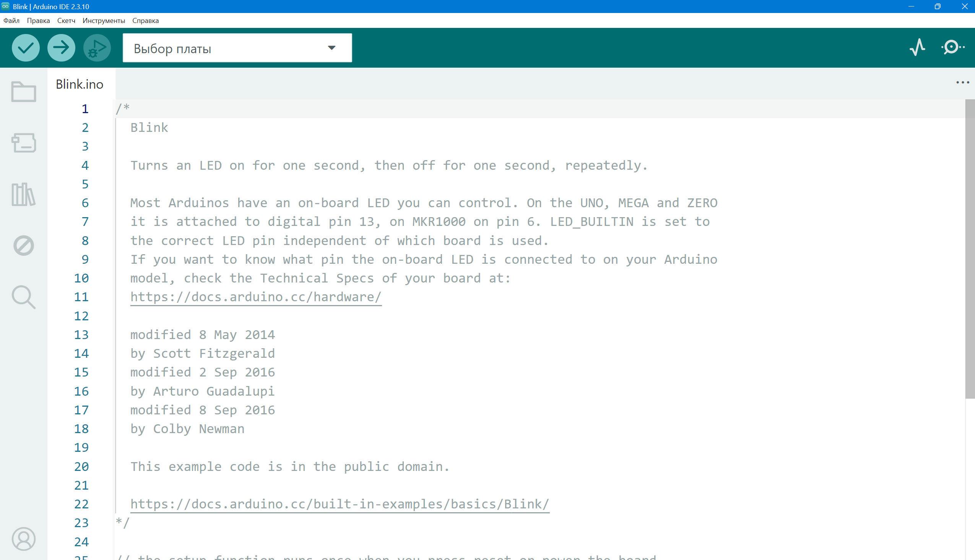Screen dimensions: 975x560
Task: Click the Arduino IDE title bar logo
Action: pyautogui.click(x=5, y=6)
